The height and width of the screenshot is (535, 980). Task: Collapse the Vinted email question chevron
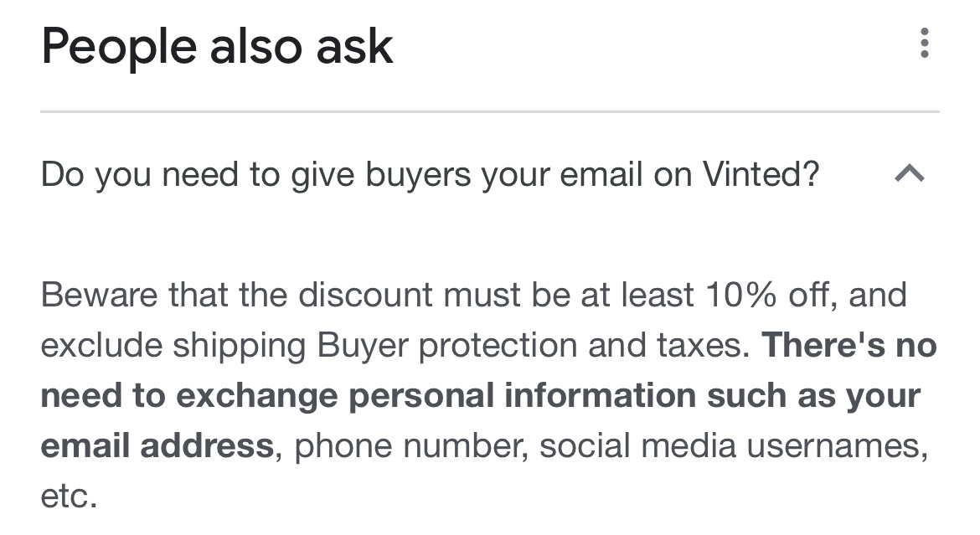[x=910, y=174]
